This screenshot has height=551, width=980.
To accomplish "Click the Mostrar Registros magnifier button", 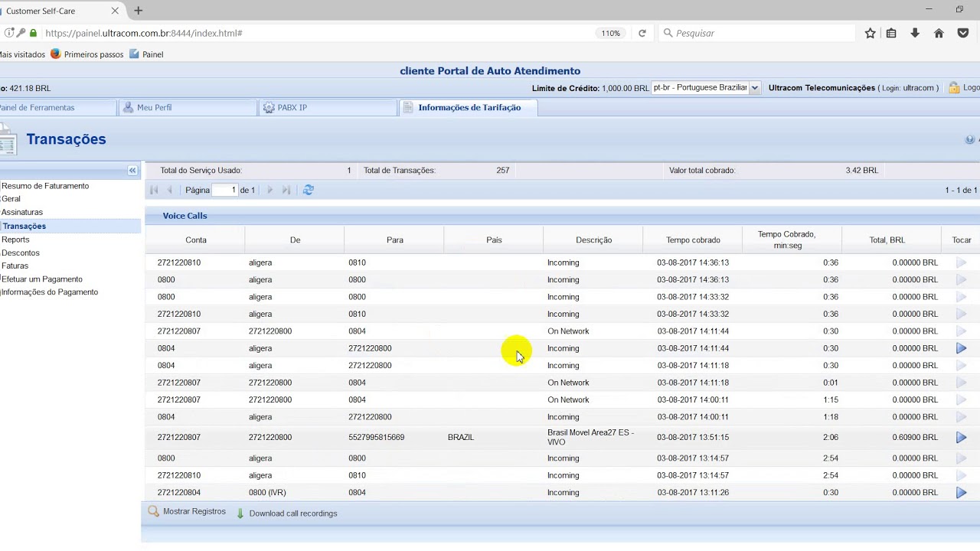I will pos(187,511).
